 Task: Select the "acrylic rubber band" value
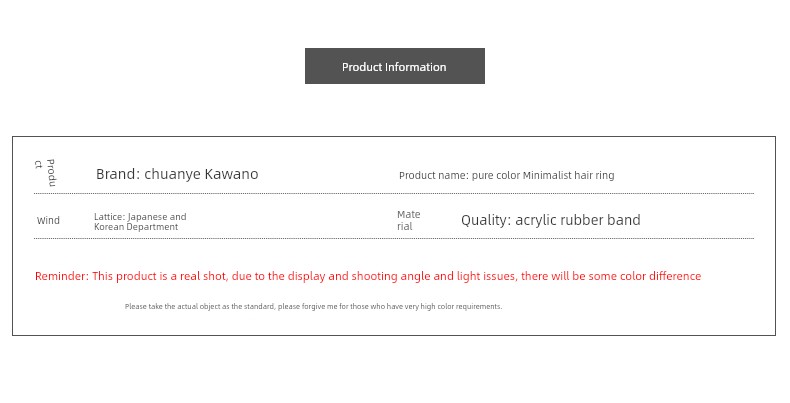click(578, 220)
